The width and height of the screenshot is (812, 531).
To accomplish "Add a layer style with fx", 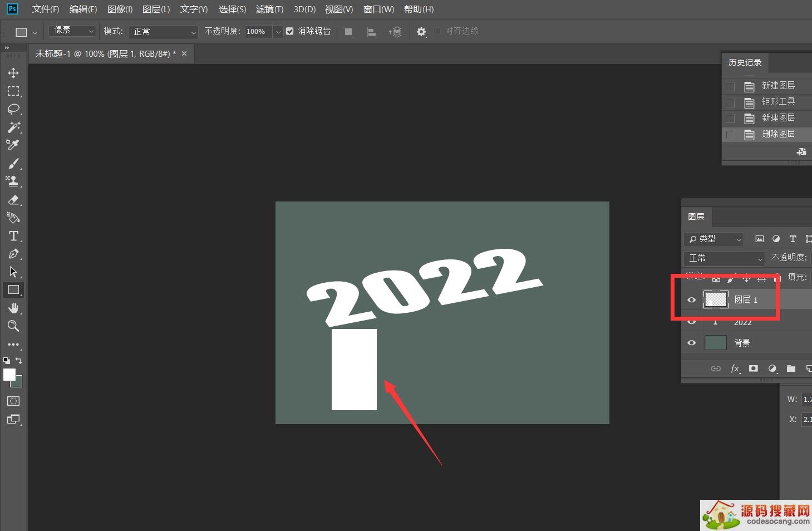I will [x=735, y=368].
